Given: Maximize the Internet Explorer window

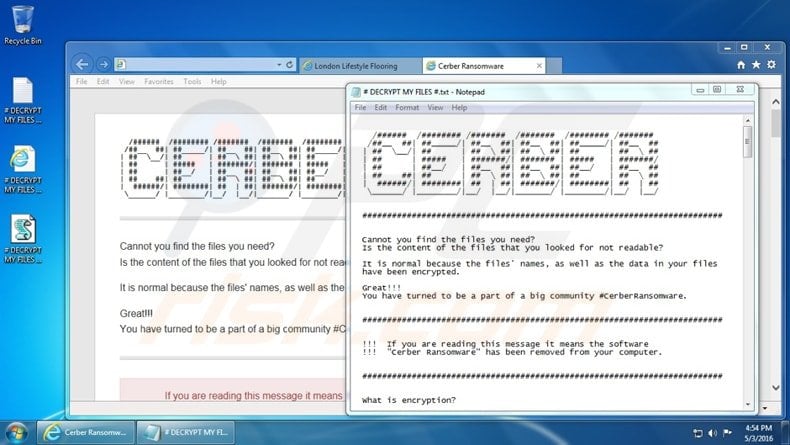Looking at the screenshot, I should [x=744, y=48].
